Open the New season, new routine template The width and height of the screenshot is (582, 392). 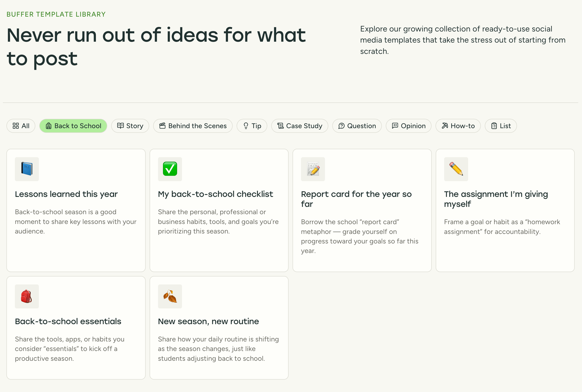coord(219,327)
